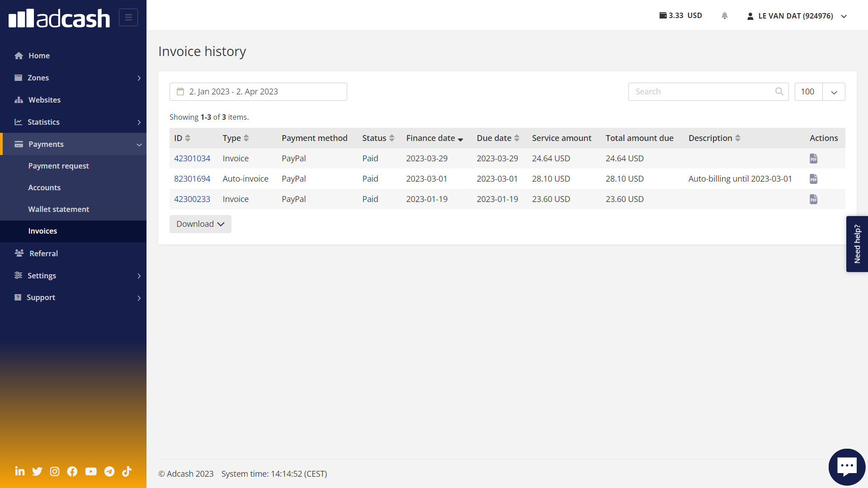868x488 pixels.
Task: Open LE VAN DAT account menu
Action: (797, 16)
